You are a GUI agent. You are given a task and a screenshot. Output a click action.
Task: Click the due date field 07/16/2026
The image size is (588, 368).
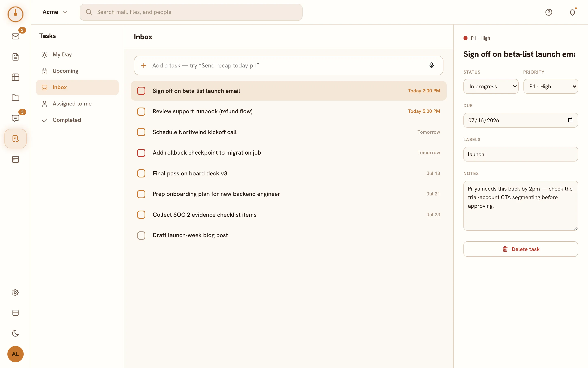click(521, 120)
